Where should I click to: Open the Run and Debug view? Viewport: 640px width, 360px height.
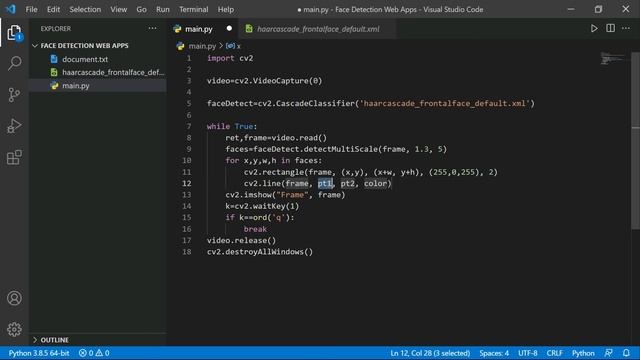point(14,126)
